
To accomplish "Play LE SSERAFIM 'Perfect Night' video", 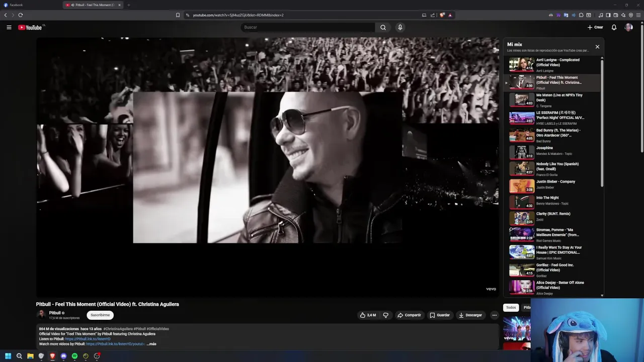I will tap(552, 118).
